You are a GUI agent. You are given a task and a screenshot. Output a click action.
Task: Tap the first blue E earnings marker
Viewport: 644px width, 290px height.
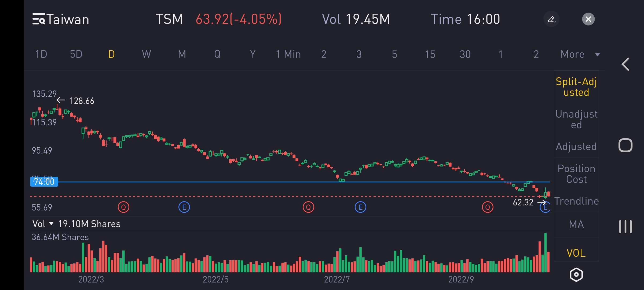pyautogui.click(x=184, y=207)
